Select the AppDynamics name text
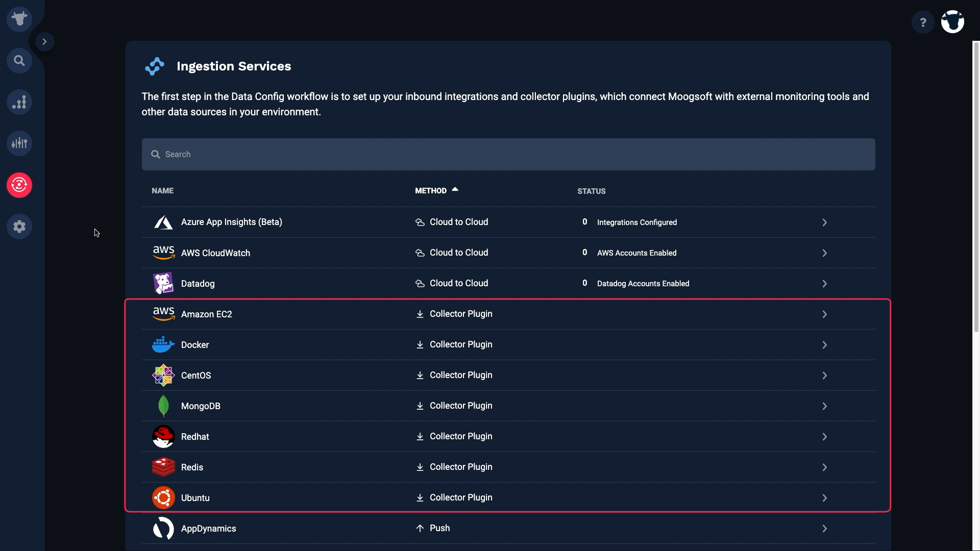This screenshot has height=551, width=980. (x=208, y=529)
